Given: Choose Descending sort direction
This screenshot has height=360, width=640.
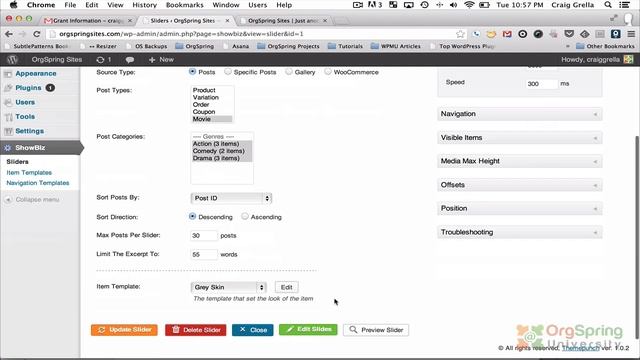Looking at the screenshot, I should [192, 216].
